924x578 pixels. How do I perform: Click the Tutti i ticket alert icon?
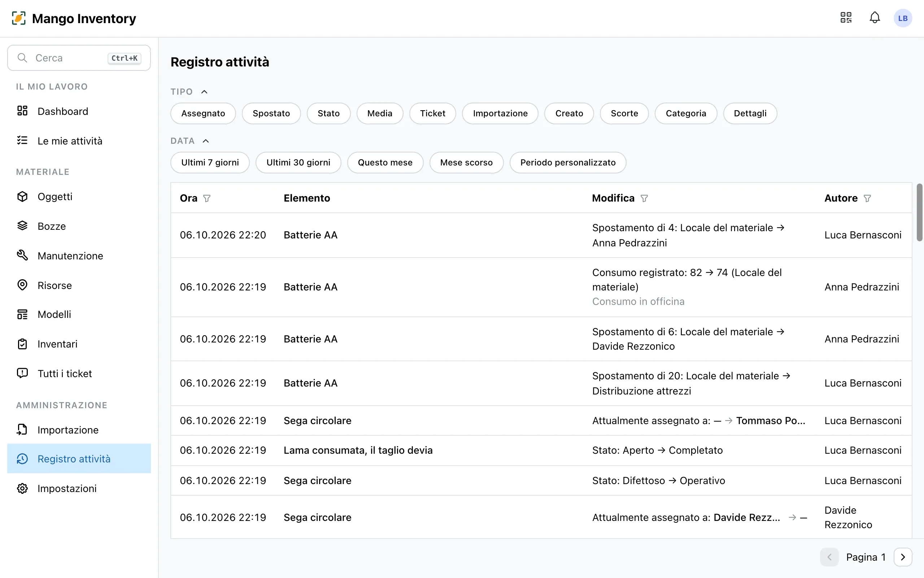(22, 373)
